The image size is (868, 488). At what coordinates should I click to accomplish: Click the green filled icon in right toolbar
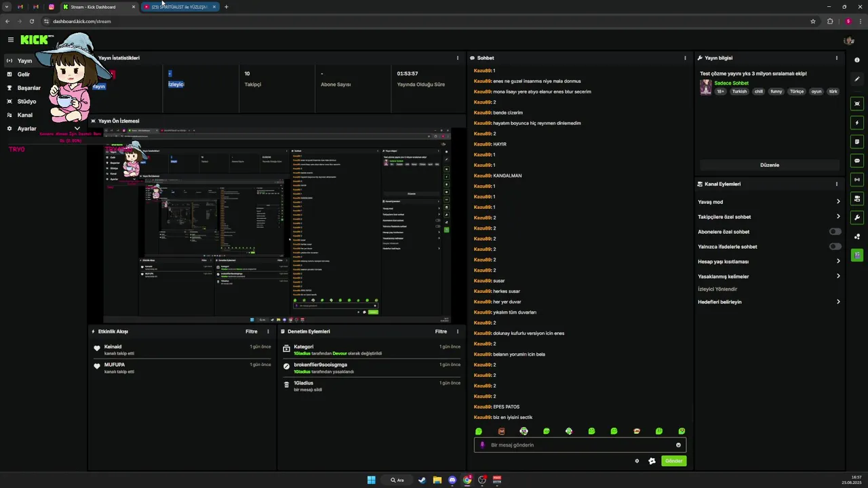pos(857,255)
